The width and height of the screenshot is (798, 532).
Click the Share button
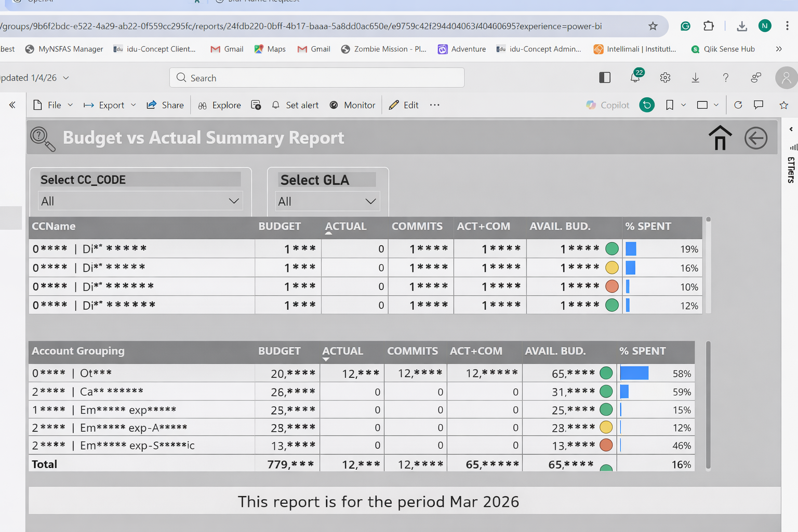click(165, 105)
